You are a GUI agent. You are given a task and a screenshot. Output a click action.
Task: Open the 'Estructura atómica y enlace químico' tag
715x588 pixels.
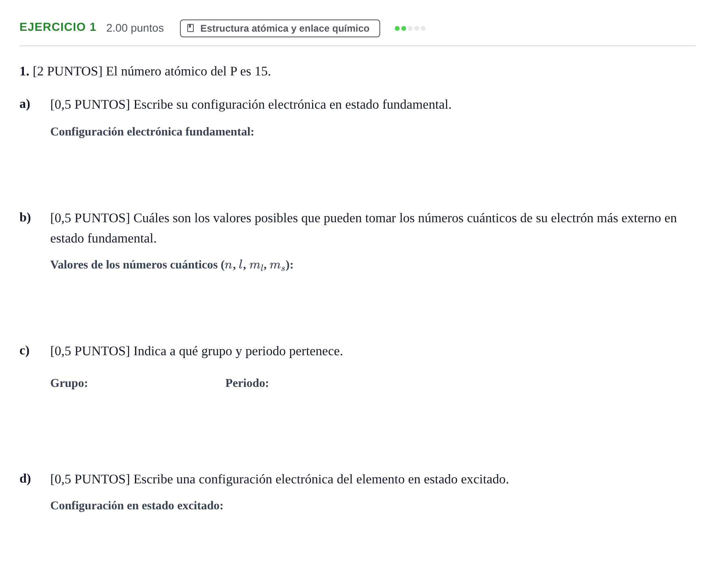click(280, 28)
